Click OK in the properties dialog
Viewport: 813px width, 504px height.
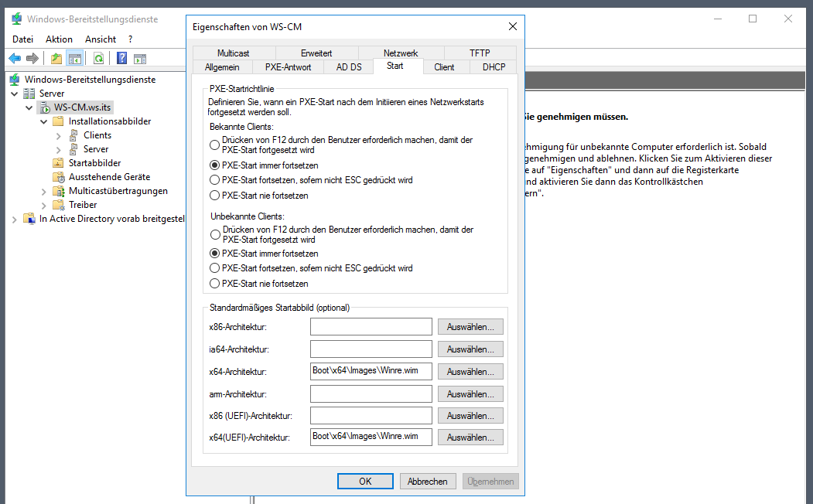[x=365, y=482]
